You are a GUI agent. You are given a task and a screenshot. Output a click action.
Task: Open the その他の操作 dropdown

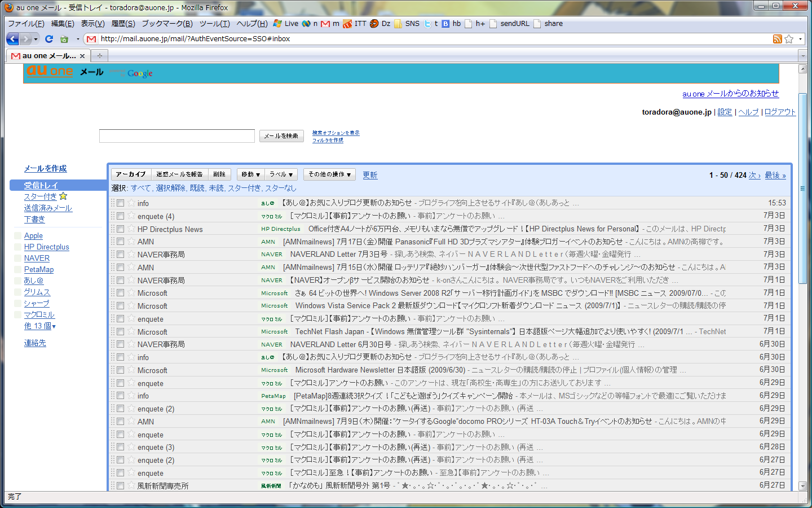pos(329,174)
